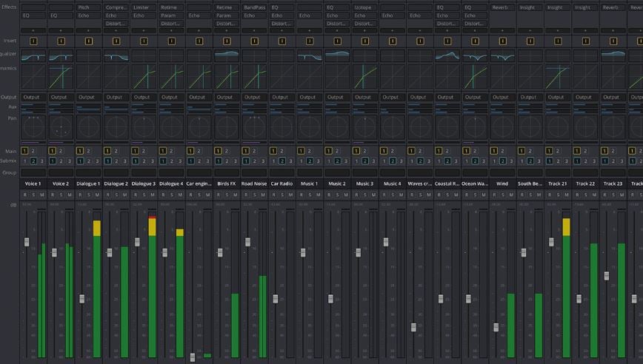Assign Car Radio to Submix 3

coord(290,161)
